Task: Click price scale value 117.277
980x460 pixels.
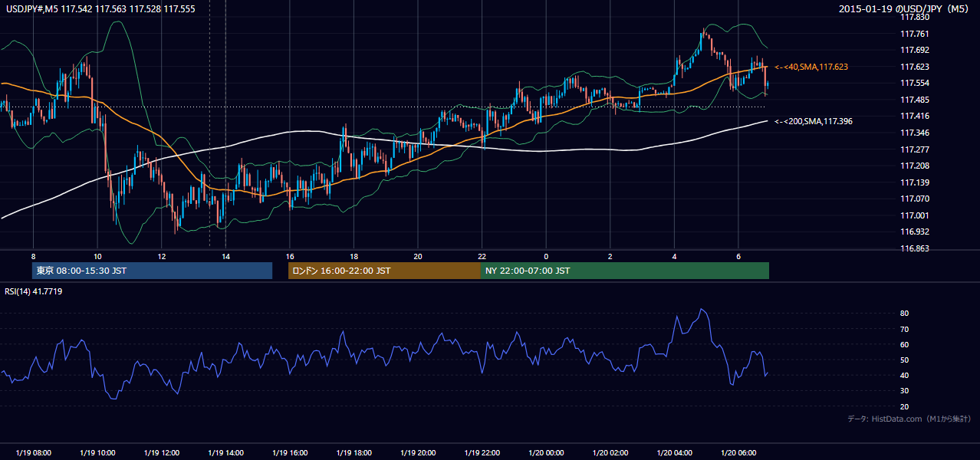Action: pos(914,149)
